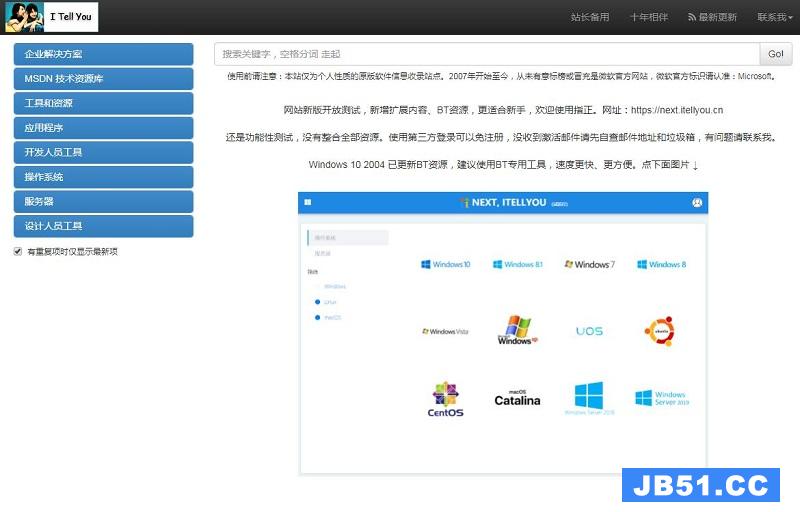800x512 pixels.
Task: Open the 站长备用 menu item
Action: click(589, 17)
